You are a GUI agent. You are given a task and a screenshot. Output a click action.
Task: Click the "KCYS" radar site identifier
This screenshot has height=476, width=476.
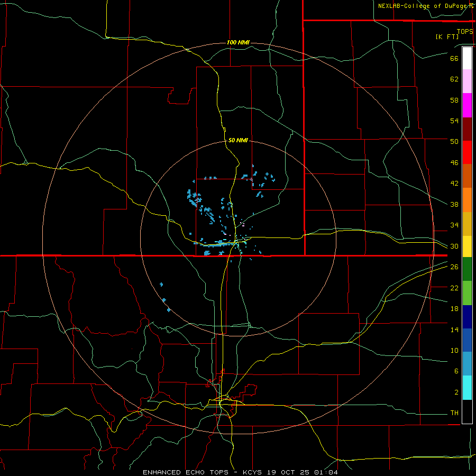click(x=253, y=472)
